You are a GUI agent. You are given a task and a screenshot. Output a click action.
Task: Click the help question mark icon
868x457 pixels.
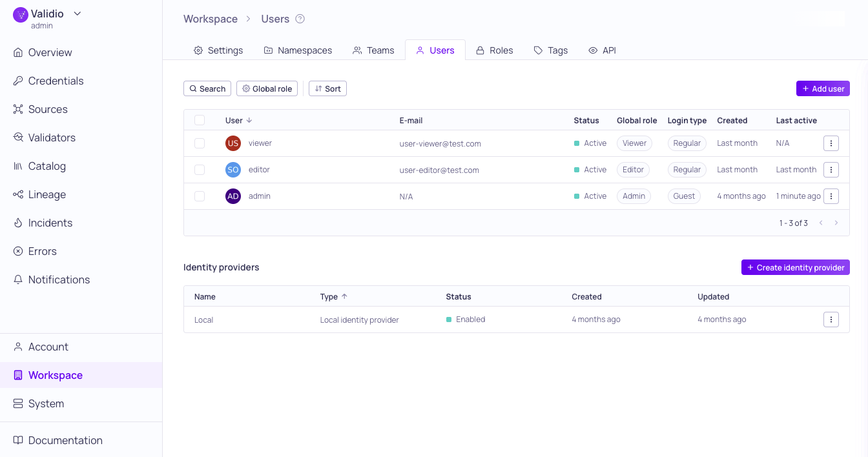pyautogui.click(x=300, y=19)
